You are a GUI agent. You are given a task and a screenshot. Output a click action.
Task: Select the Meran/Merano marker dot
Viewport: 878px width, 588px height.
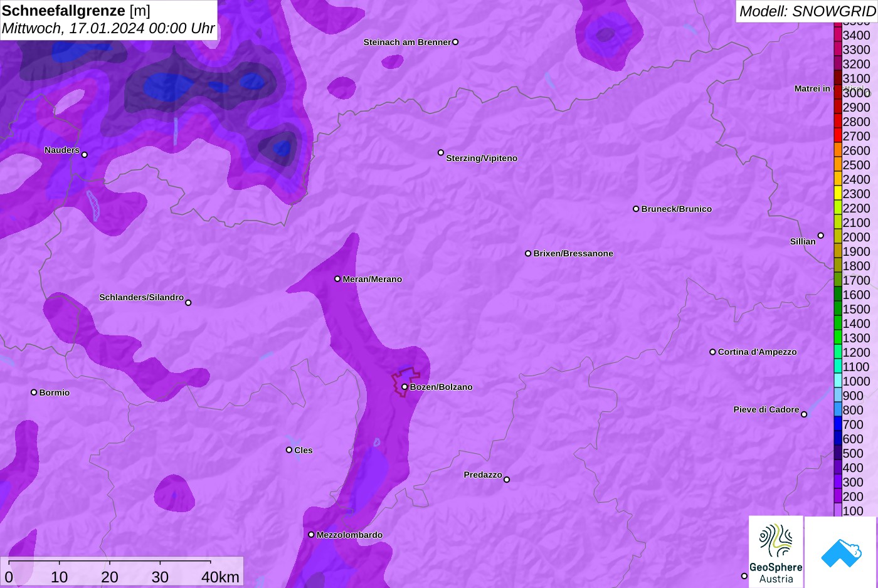coord(337,279)
